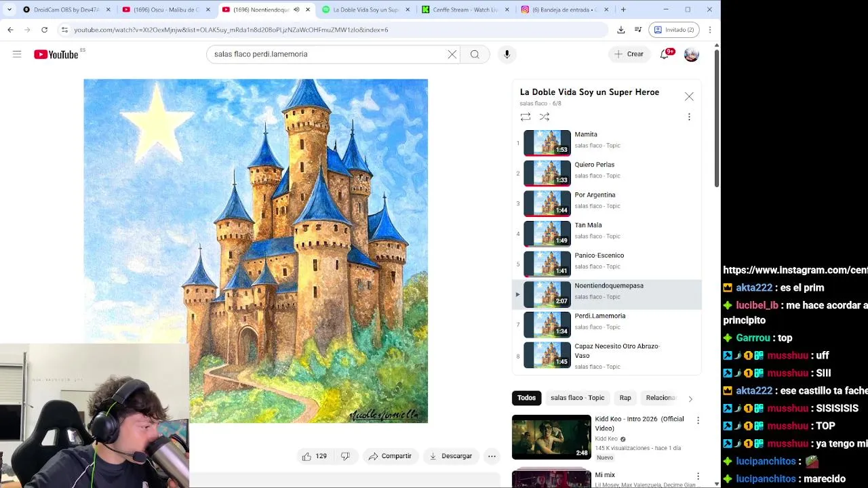Open Kidd Keo video options menu
868x488 pixels.
coord(698,421)
